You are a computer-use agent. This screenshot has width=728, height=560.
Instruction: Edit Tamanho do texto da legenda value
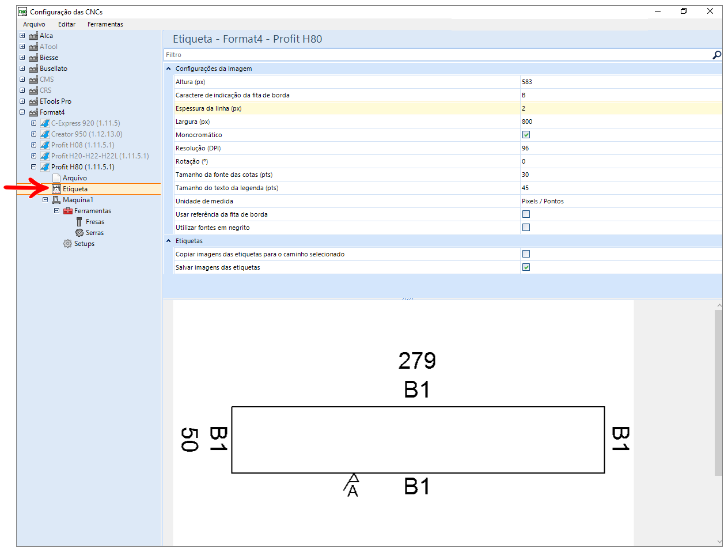tap(621, 188)
